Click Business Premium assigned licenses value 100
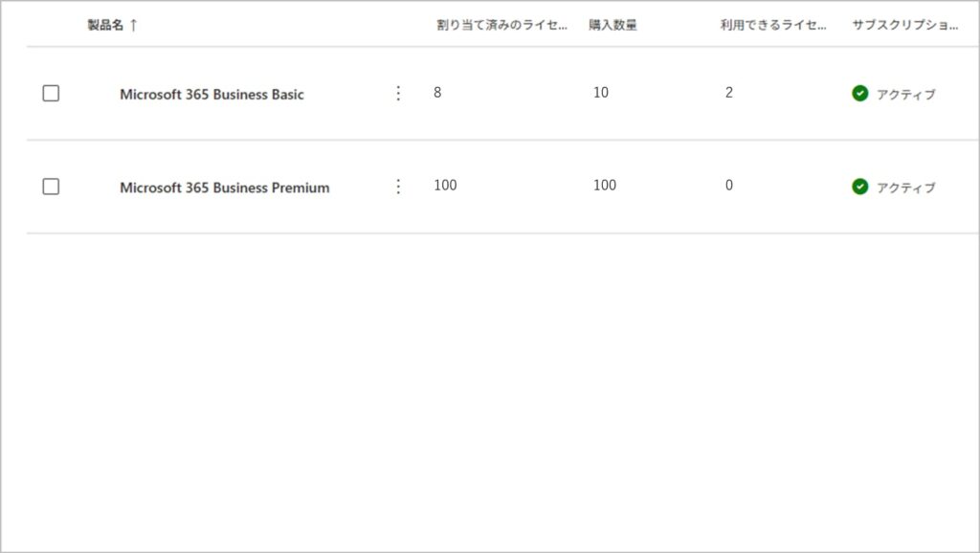Screen dimensions: 980x553 tap(445, 186)
